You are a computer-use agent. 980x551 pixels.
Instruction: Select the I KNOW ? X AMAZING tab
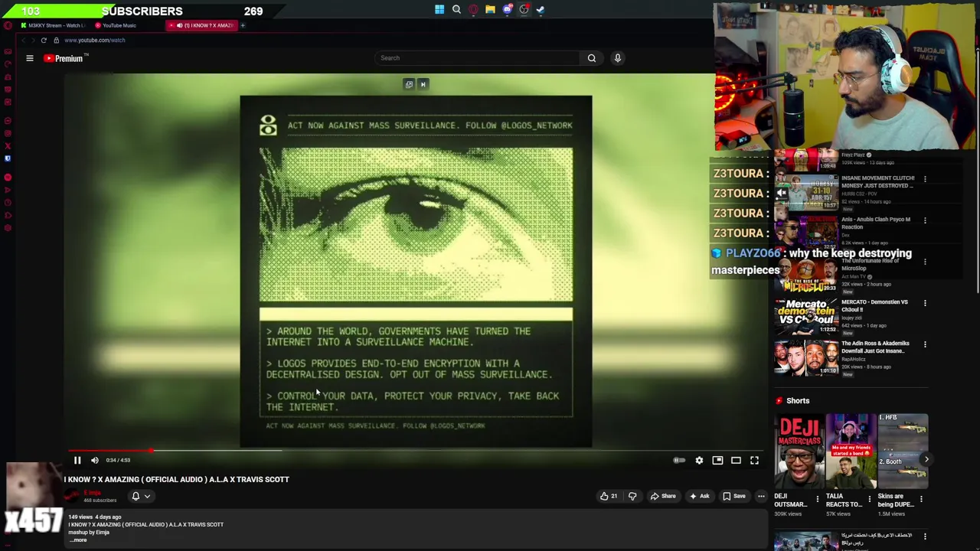203,25
